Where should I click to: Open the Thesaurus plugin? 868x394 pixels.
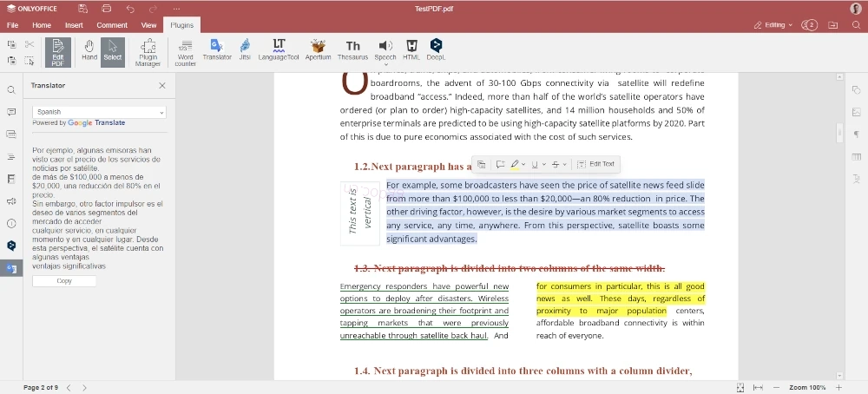pyautogui.click(x=352, y=49)
